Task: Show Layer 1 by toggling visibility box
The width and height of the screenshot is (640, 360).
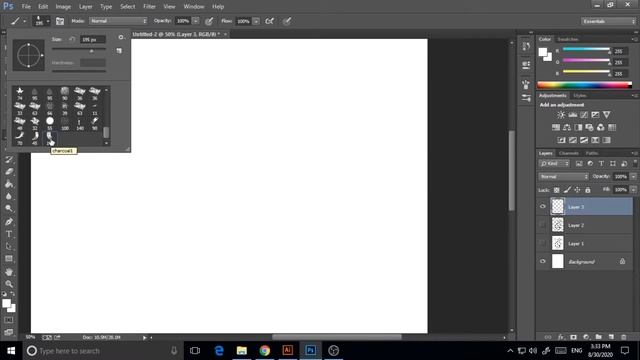Action: pos(542,243)
